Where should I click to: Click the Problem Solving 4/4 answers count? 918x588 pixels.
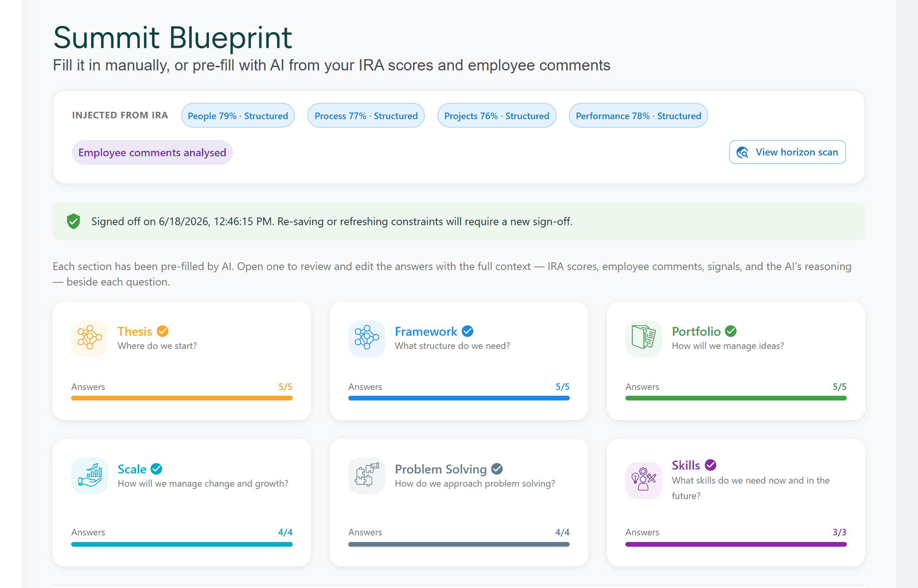click(x=562, y=532)
